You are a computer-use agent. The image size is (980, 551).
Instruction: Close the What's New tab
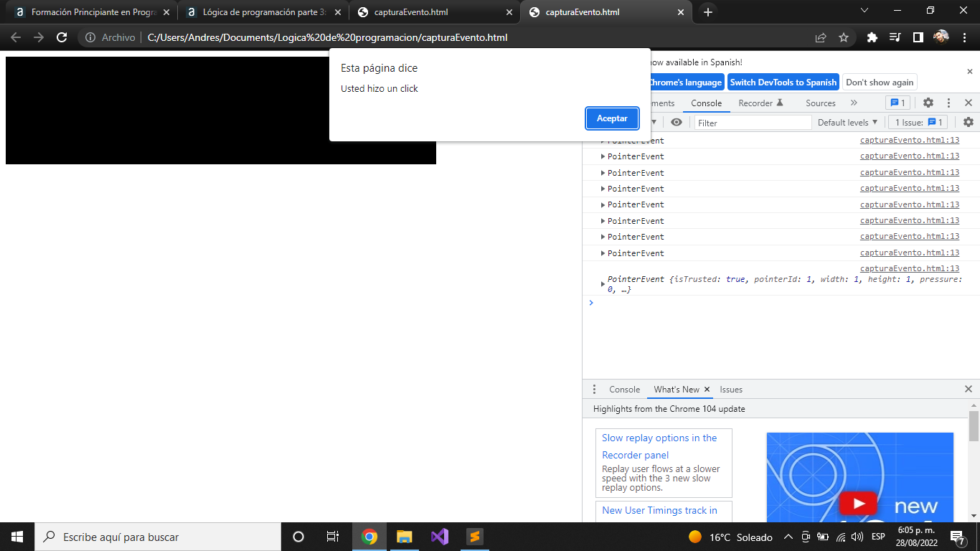707,390
